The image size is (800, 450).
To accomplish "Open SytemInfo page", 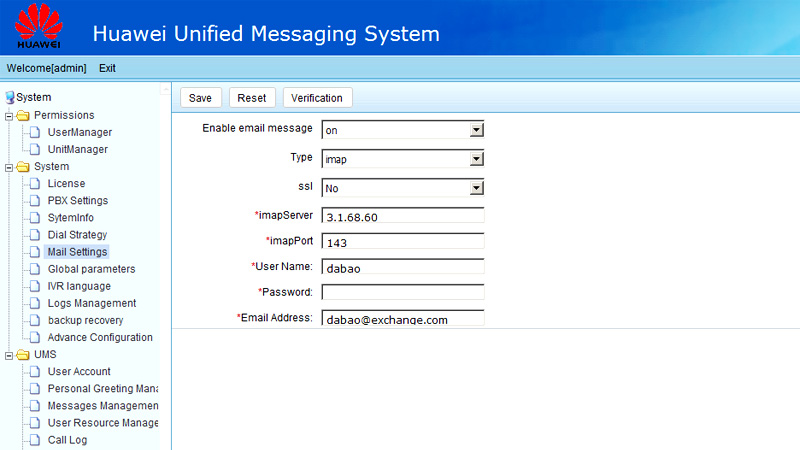I will pyautogui.click(x=70, y=217).
